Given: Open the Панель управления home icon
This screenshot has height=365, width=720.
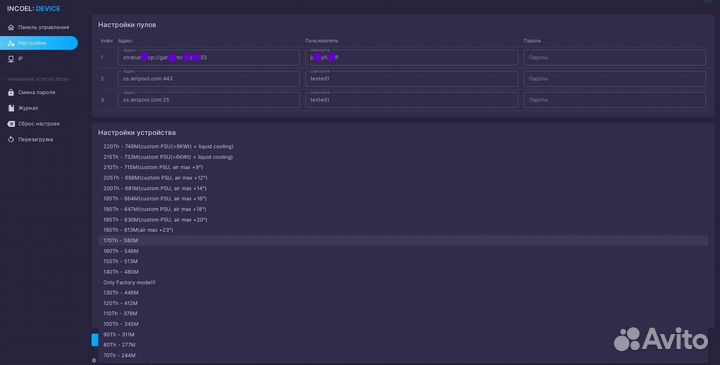Looking at the screenshot, I should click(x=11, y=28).
